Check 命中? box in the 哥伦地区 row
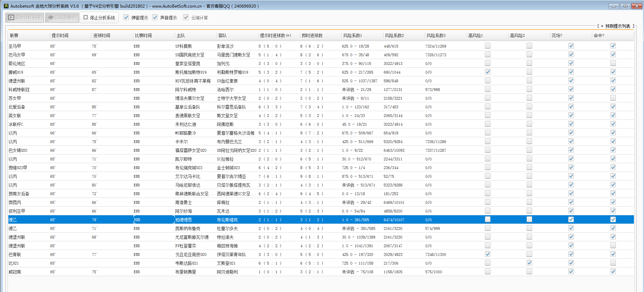644x292 pixels. pyautogui.click(x=613, y=63)
